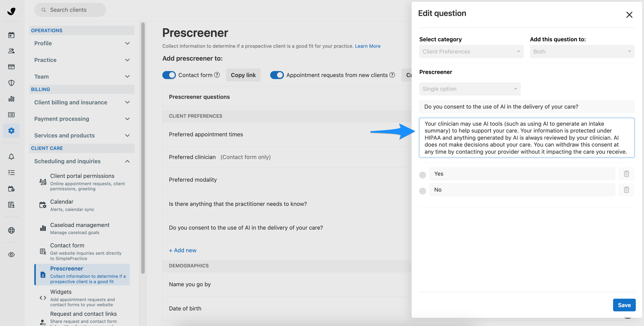Screen dimensions: 644x326
Task: Select the Prescreener settings item
Action: (x=83, y=274)
